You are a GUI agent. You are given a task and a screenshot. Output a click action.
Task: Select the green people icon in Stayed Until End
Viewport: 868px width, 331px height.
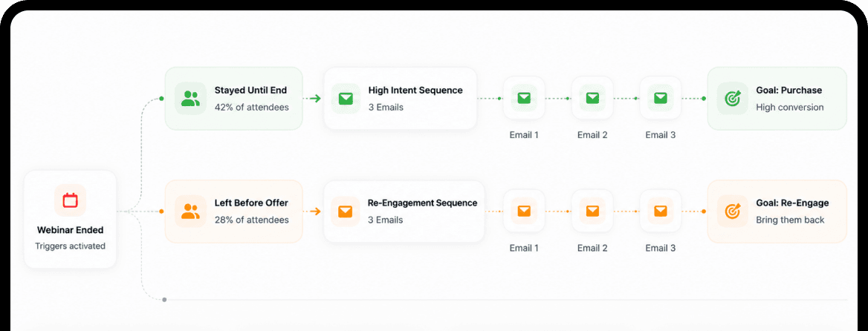[190, 99]
